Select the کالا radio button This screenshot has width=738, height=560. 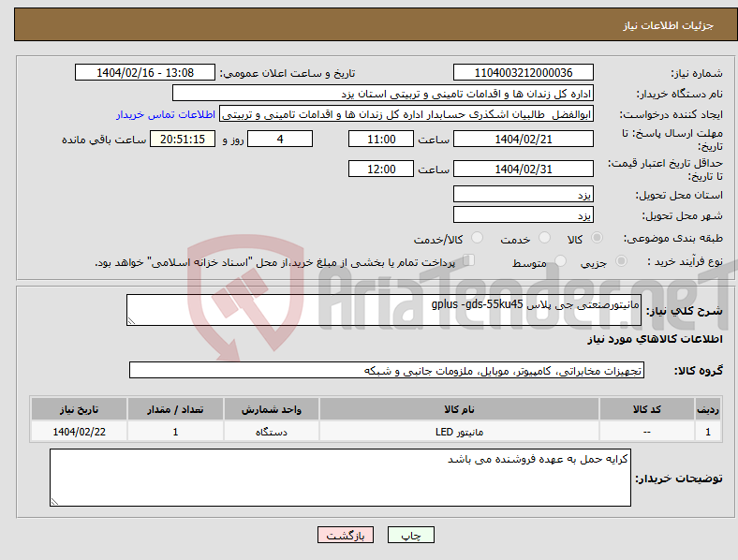(x=597, y=238)
